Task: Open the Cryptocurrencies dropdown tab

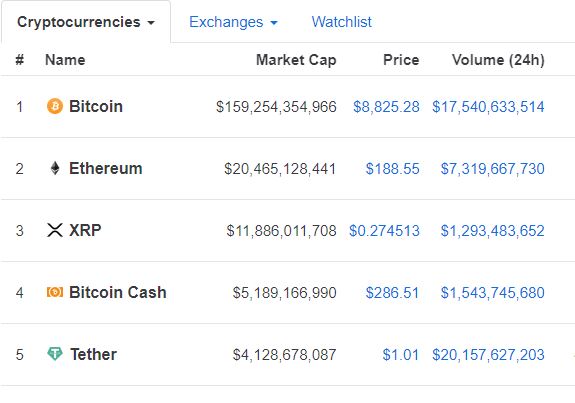Action: (86, 22)
